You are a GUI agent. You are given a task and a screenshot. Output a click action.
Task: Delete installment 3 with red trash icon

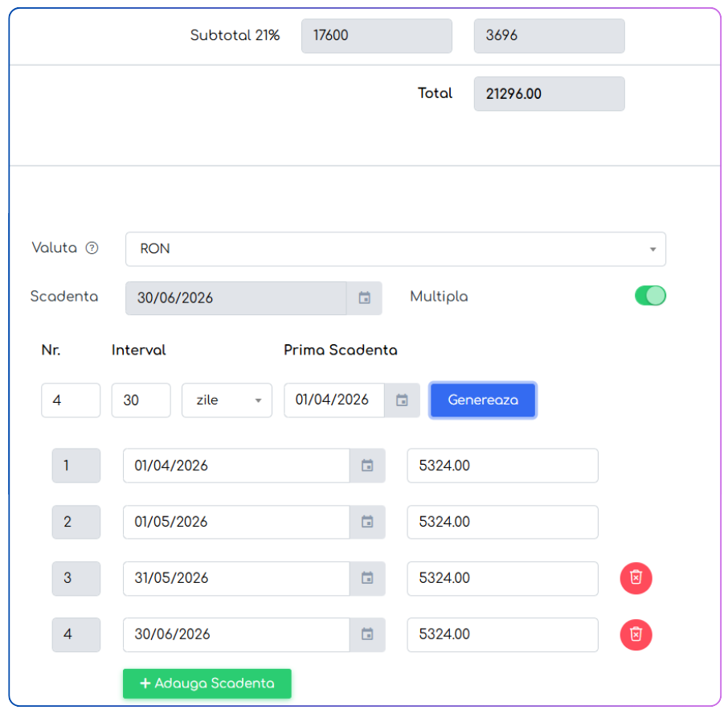[636, 578]
